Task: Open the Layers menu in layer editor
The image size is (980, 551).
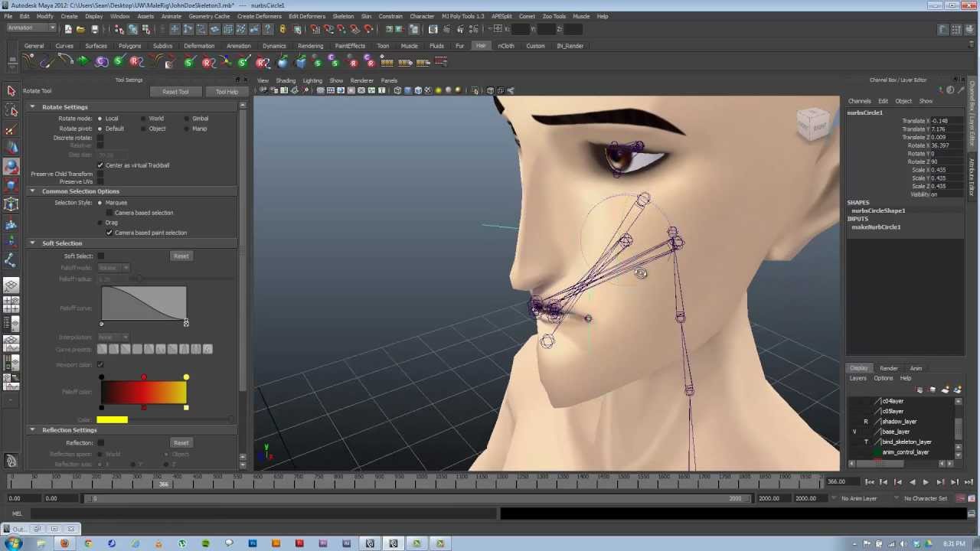Action: point(857,378)
